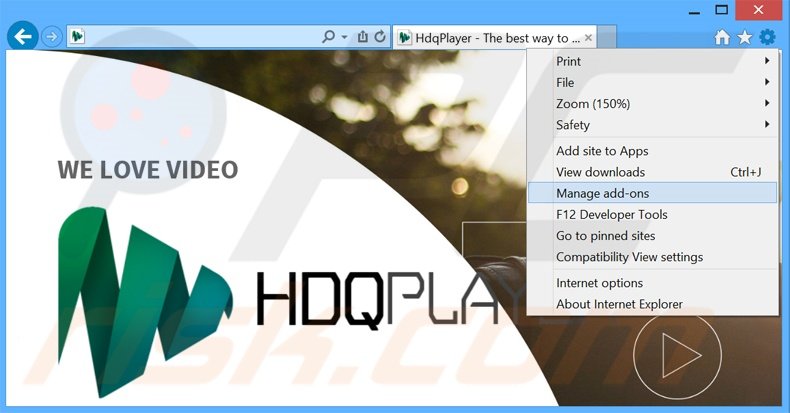Expand the Zoom submenu arrow
Screen dimensions: 790x413
(x=767, y=103)
